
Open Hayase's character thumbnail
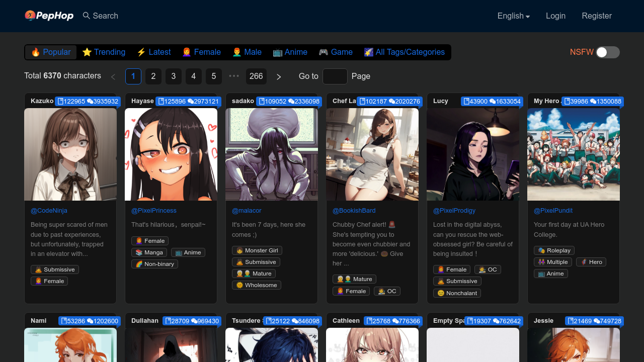coord(171,154)
